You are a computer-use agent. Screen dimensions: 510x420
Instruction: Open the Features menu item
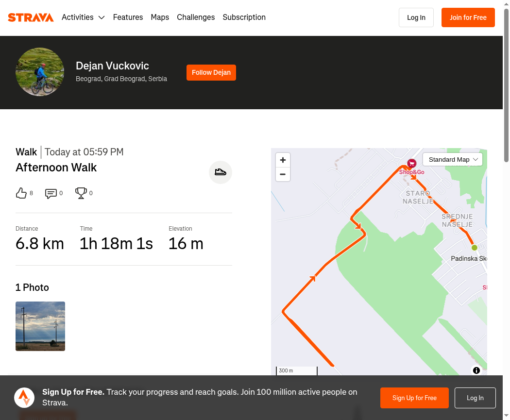(x=128, y=17)
